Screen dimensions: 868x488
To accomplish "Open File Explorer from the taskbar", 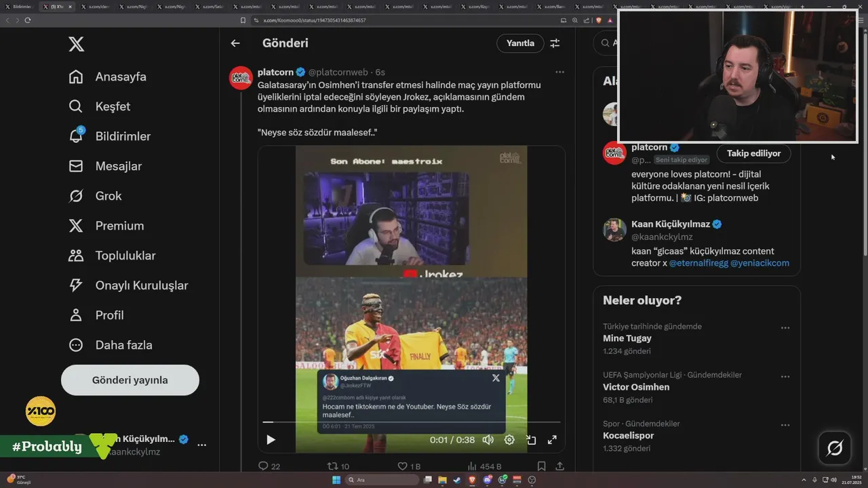I will coord(442,480).
